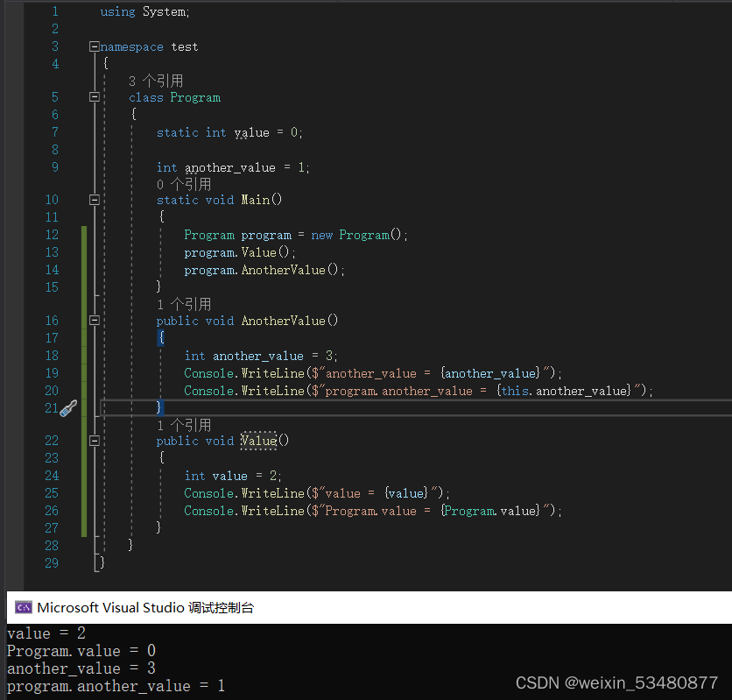Click console output 'Program.value = 0'
This screenshot has height=700, width=732.
81,650
